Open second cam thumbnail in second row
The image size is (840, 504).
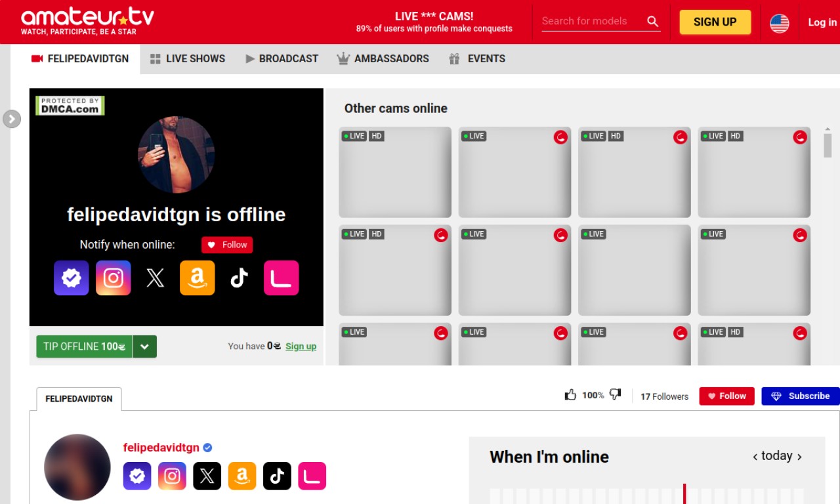click(514, 270)
